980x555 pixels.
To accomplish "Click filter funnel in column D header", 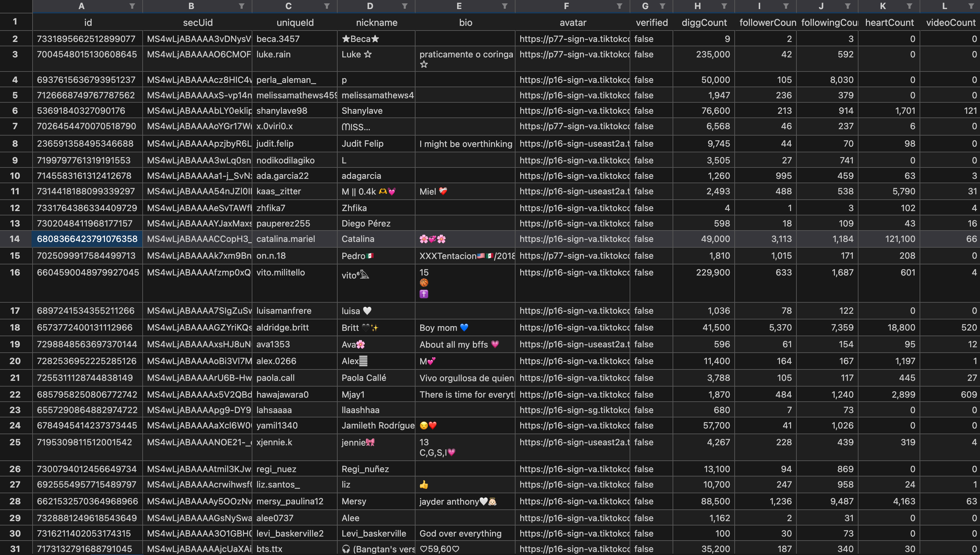I will [405, 6].
